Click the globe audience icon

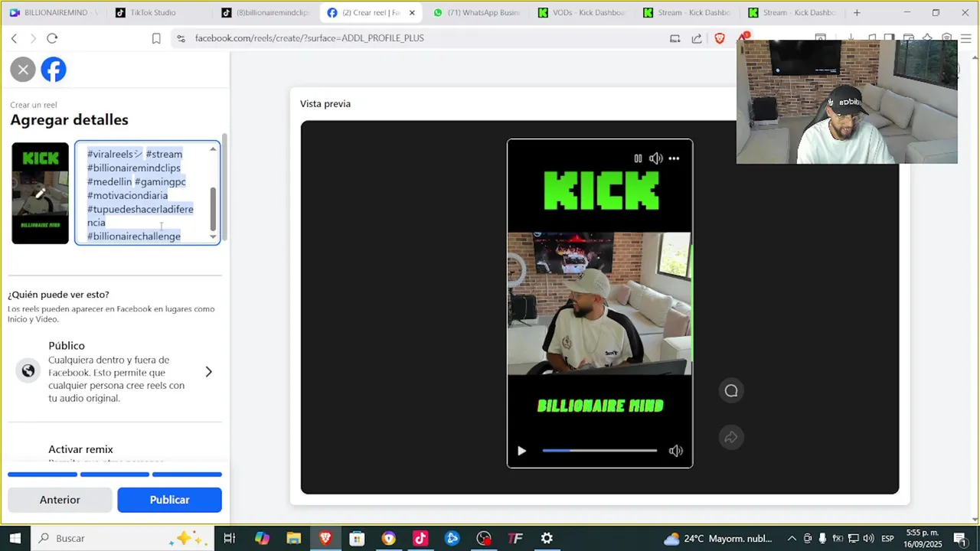click(x=28, y=371)
